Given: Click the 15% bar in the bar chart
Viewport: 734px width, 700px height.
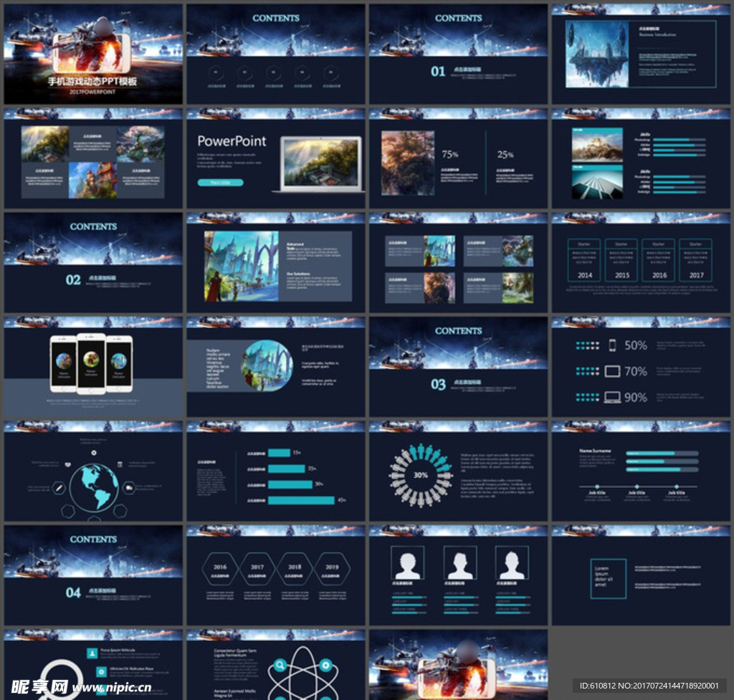Looking at the screenshot, I should (x=279, y=453).
